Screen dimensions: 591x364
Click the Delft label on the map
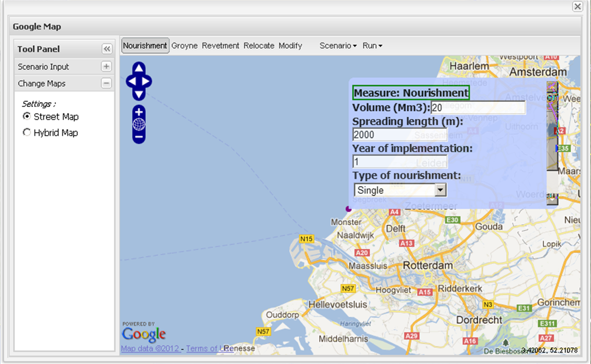tap(396, 229)
